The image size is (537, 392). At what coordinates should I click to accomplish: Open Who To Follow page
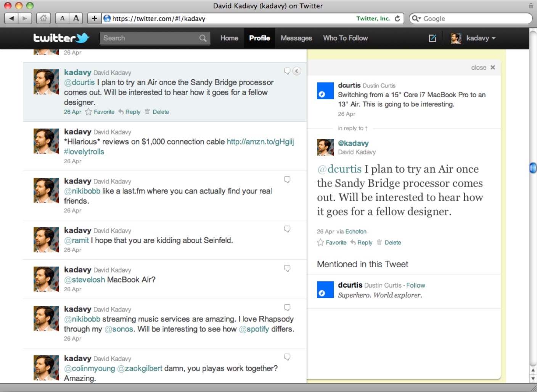click(345, 38)
